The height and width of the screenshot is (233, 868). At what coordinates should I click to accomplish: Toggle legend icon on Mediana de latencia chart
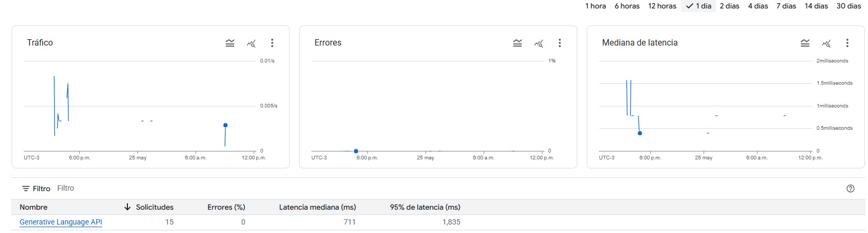(x=805, y=43)
